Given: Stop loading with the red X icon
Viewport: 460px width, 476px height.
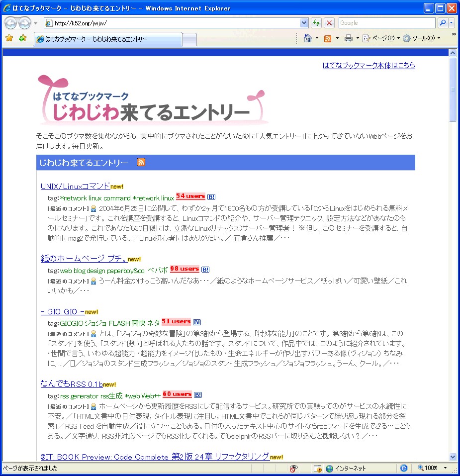Looking at the screenshot, I should click(x=329, y=23).
